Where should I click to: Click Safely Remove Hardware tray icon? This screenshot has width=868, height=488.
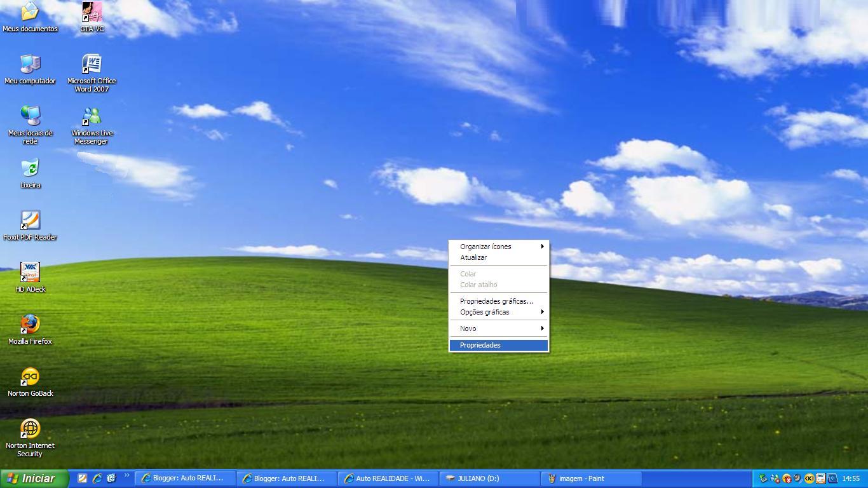[763, 478]
